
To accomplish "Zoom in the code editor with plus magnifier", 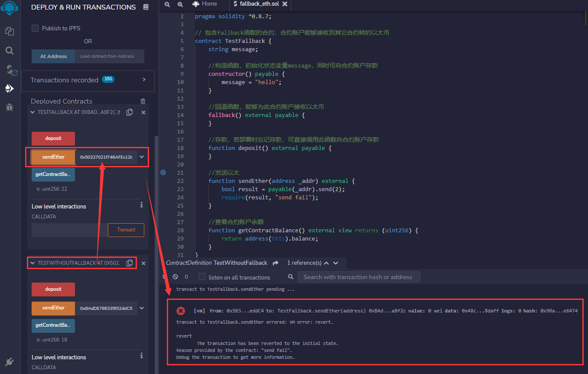I will pos(180,4).
